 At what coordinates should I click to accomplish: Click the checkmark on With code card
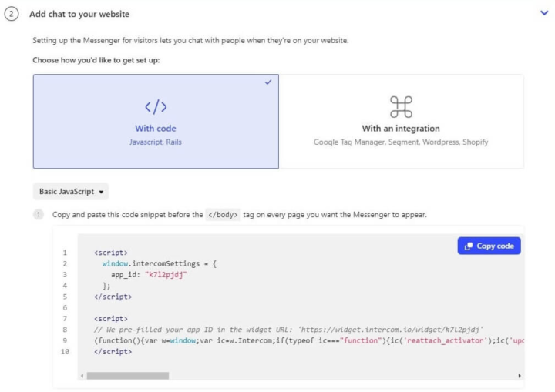[x=268, y=82]
